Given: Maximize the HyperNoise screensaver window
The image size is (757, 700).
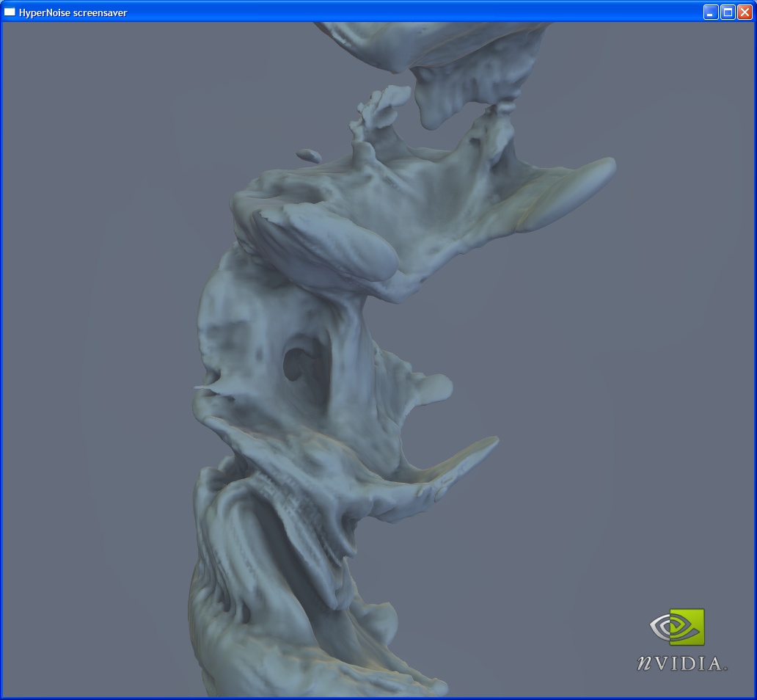Looking at the screenshot, I should 728,12.
